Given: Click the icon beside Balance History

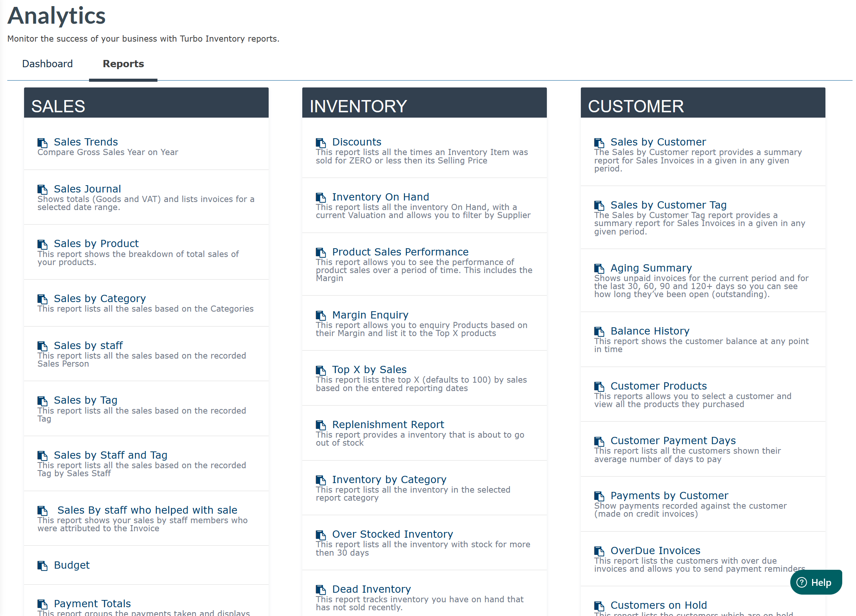Looking at the screenshot, I should [x=599, y=331].
